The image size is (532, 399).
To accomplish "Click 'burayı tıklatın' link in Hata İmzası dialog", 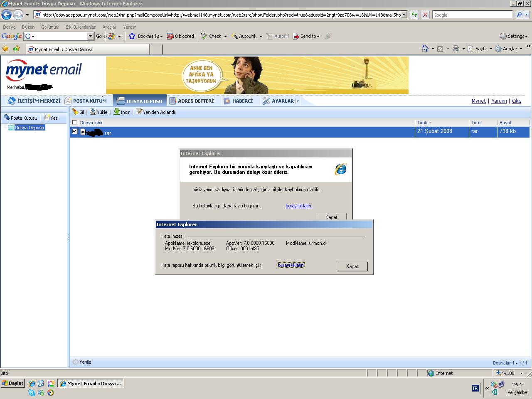I will pyautogui.click(x=291, y=265).
